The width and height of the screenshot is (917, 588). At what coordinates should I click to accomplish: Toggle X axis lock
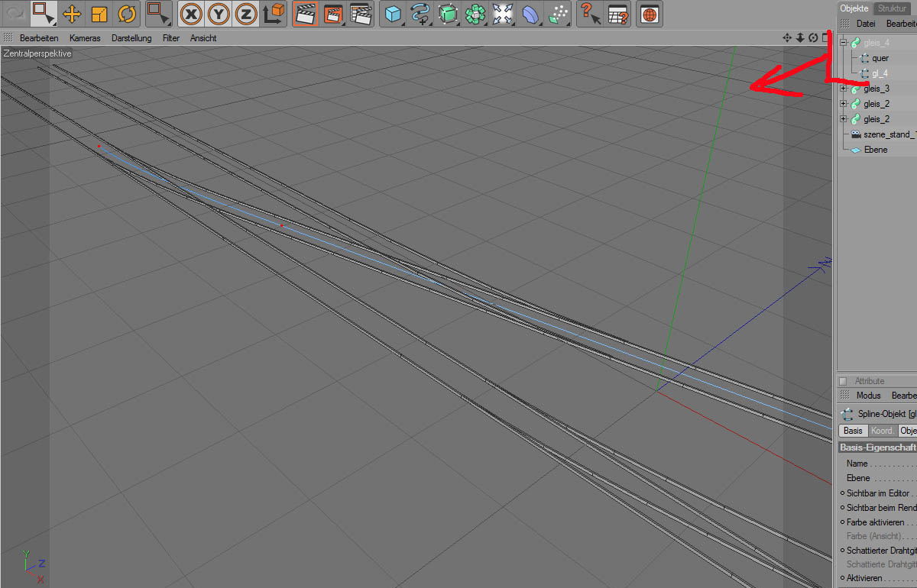coord(191,14)
